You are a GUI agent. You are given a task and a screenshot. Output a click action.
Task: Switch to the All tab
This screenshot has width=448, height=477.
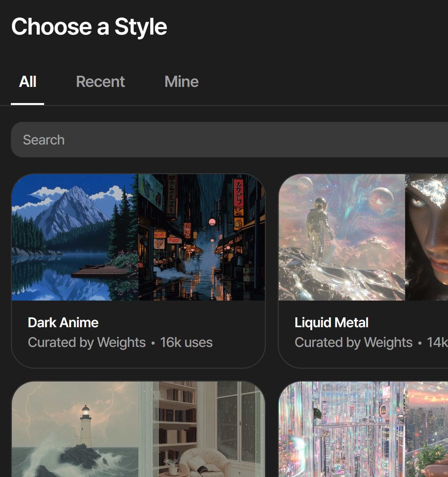(x=28, y=82)
